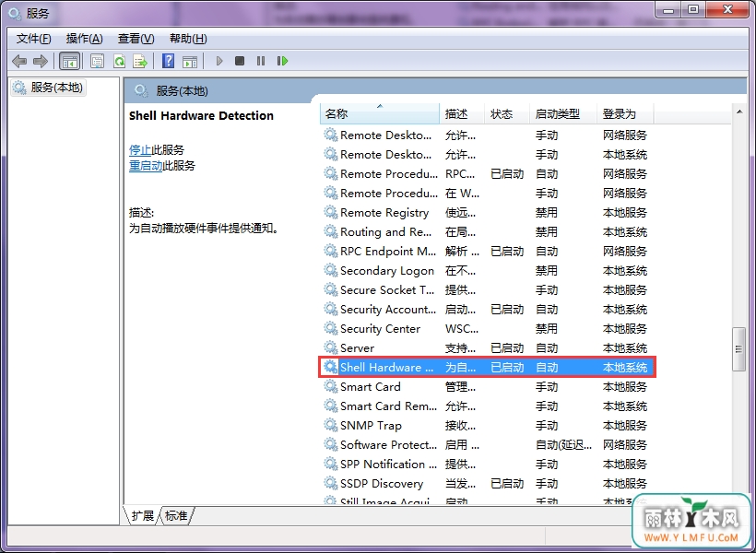Click the scrollbar up arrow in services list
Image resolution: width=756 pixels, height=553 pixels.
pyautogui.click(x=739, y=112)
